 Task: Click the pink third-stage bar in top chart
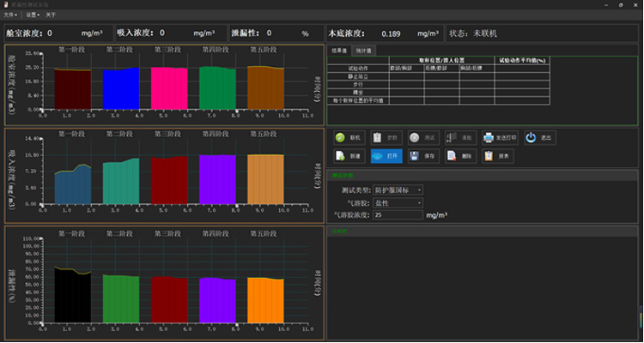coord(168,88)
